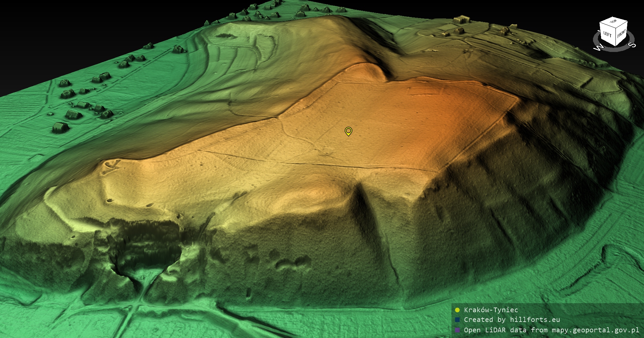Click the edge between TOP and LEFT faces
This screenshot has height=338, width=644.
[608, 24]
